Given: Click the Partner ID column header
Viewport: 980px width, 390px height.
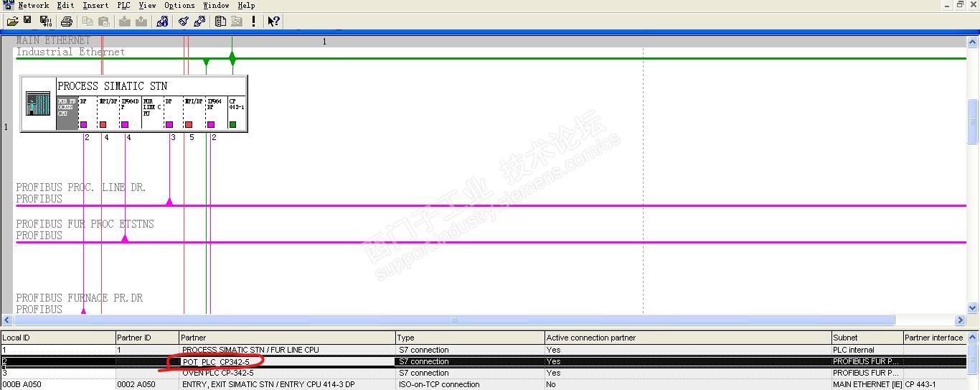Looking at the screenshot, I should (x=147, y=338).
